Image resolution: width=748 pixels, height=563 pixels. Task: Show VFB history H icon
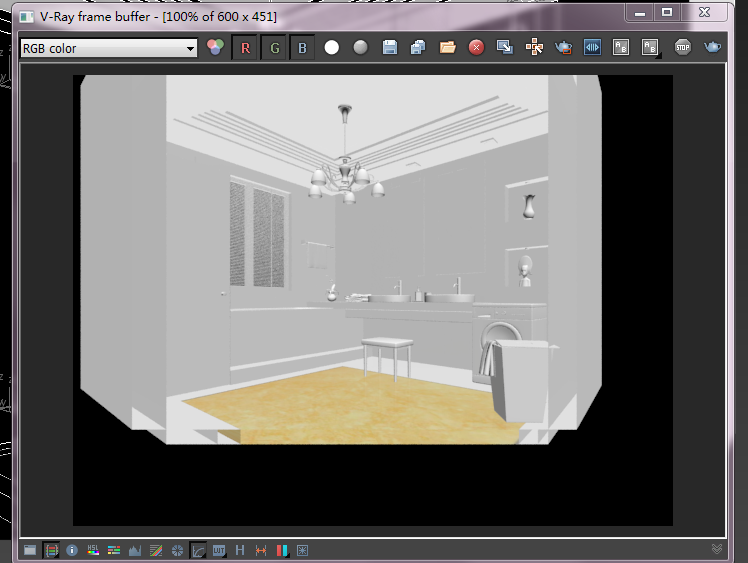[240, 550]
